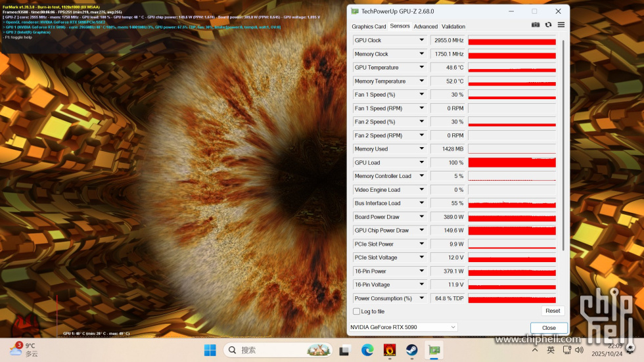Image resolution: width=644 pixels, height=362 pixels.
Task: Open the Windows Start menu
Action: click(209, 350)
